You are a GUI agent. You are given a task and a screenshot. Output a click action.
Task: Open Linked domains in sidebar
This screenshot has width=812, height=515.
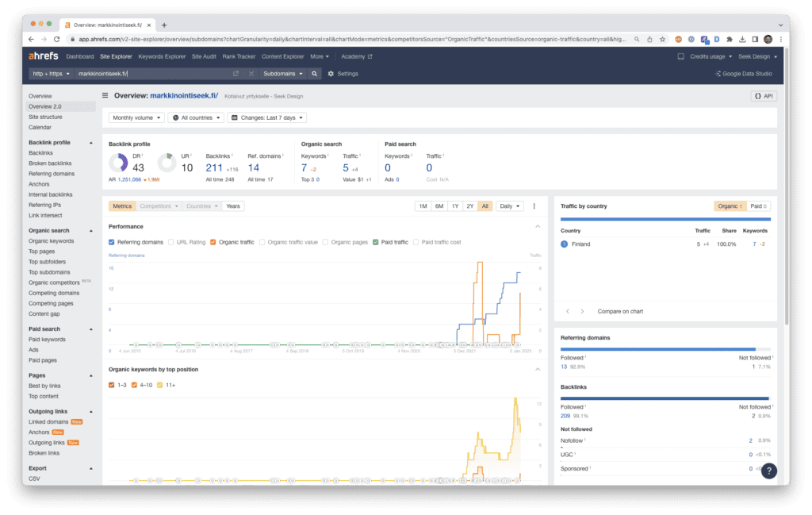[x=48, y=421]
